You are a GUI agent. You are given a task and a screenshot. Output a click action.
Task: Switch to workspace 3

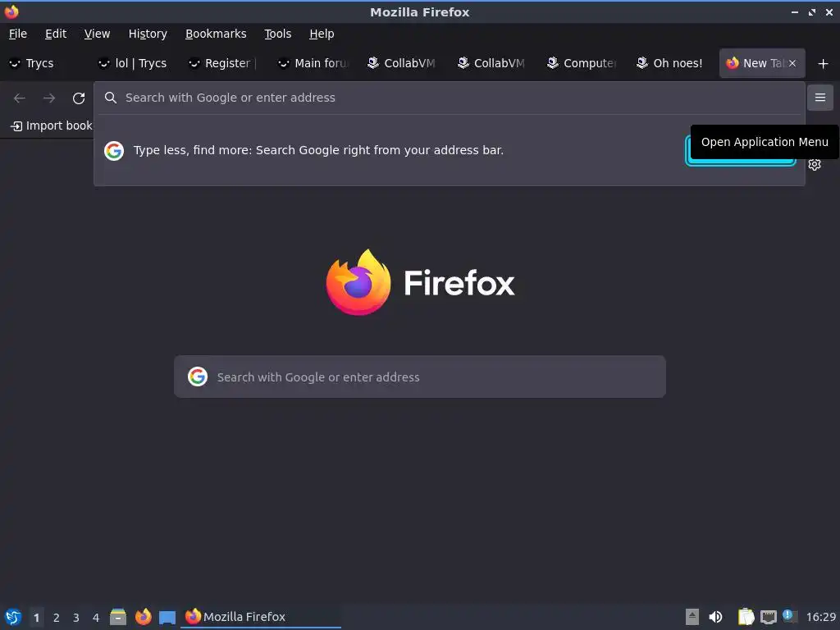point(76,617)
